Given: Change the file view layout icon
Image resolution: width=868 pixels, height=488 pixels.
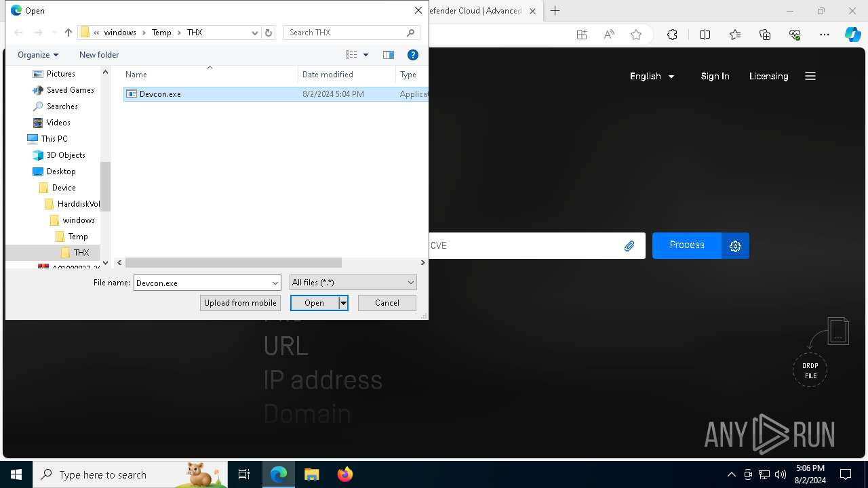Looking at the screenshot, I should [351, 55].
